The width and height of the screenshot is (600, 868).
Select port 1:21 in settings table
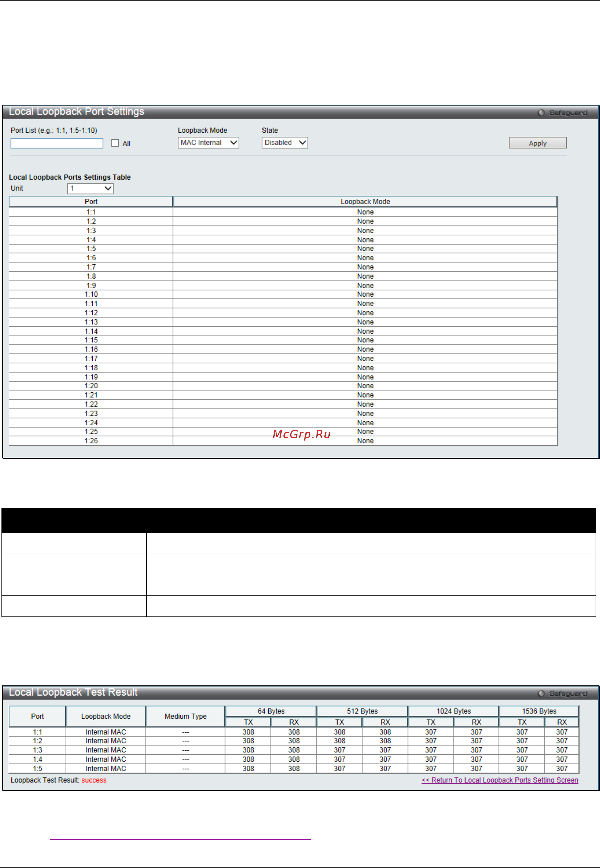pyautogui.click(x=91, y=395)
